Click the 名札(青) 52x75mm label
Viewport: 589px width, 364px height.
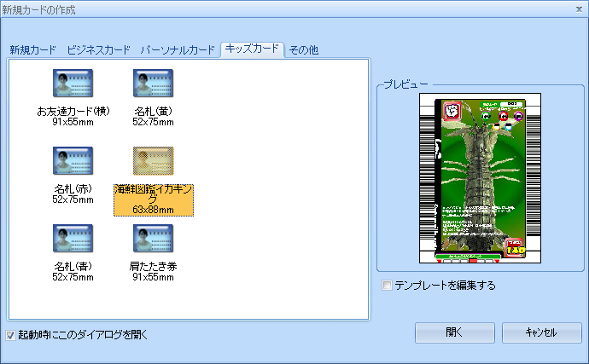(73, 272)
